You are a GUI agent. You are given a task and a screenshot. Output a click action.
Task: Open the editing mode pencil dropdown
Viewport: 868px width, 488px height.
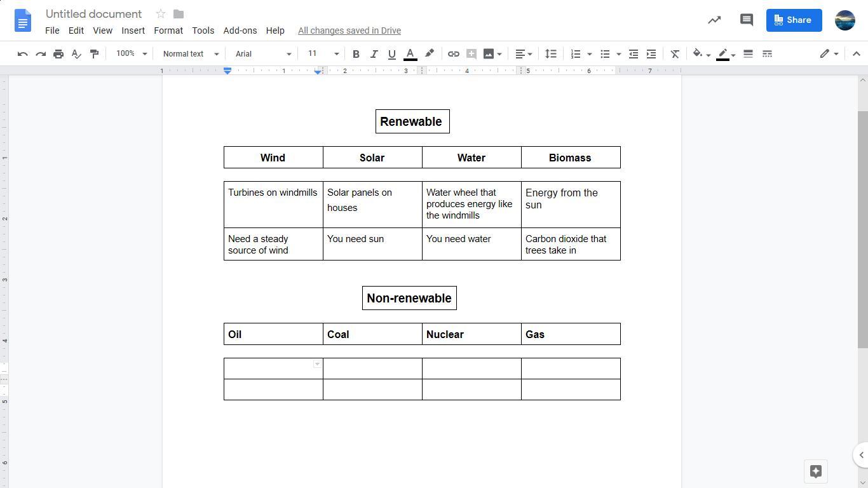[x=829, y=54]
